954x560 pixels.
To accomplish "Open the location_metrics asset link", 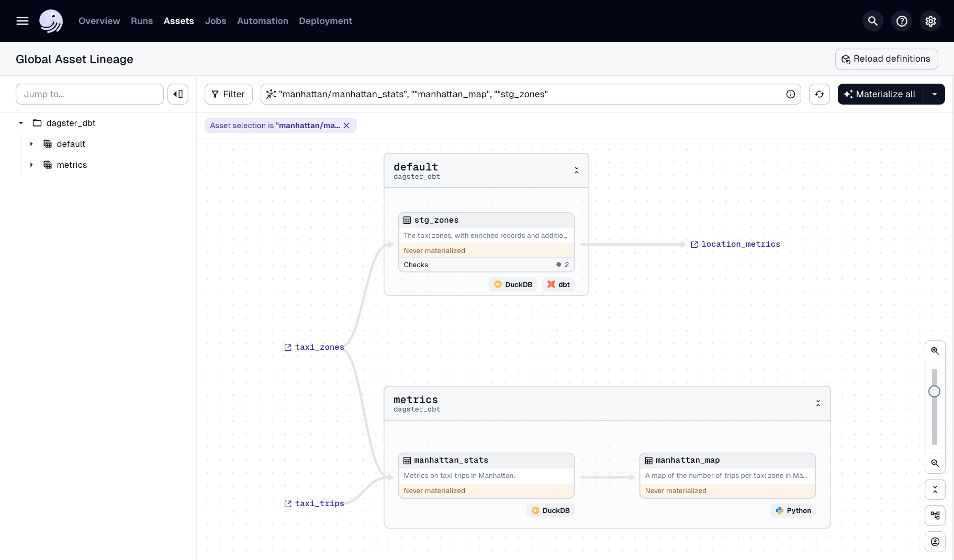I will [740, 244].
